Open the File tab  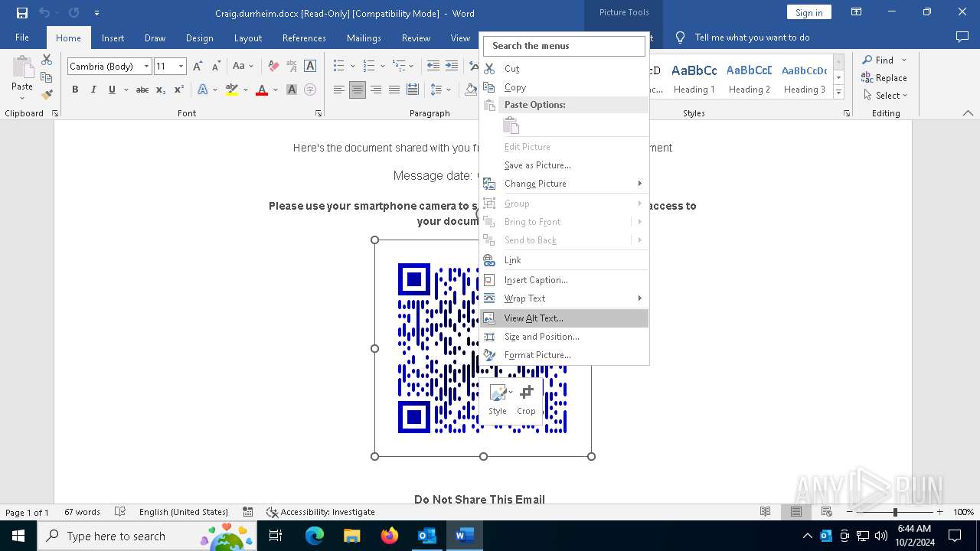(x=22, y=37)
